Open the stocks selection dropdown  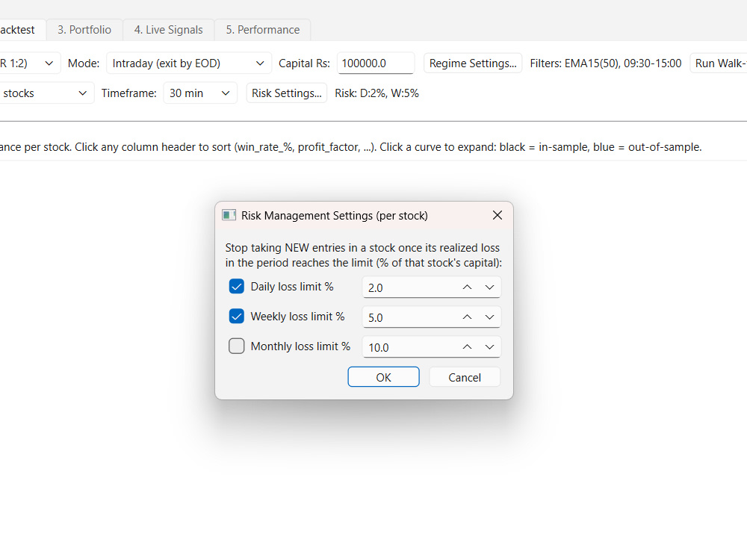[46, 93]
